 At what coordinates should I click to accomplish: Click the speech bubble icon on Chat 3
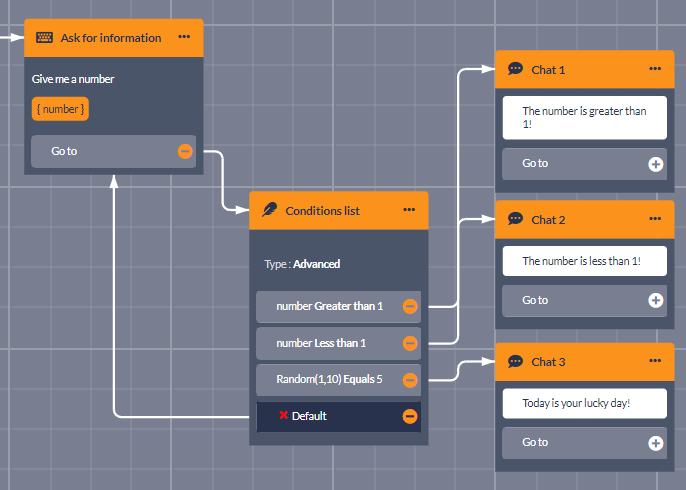(515, 361)
